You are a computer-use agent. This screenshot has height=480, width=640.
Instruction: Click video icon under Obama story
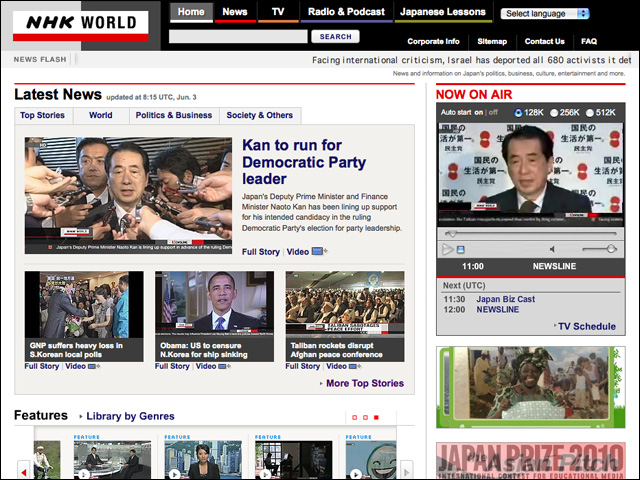coord(224,367)
